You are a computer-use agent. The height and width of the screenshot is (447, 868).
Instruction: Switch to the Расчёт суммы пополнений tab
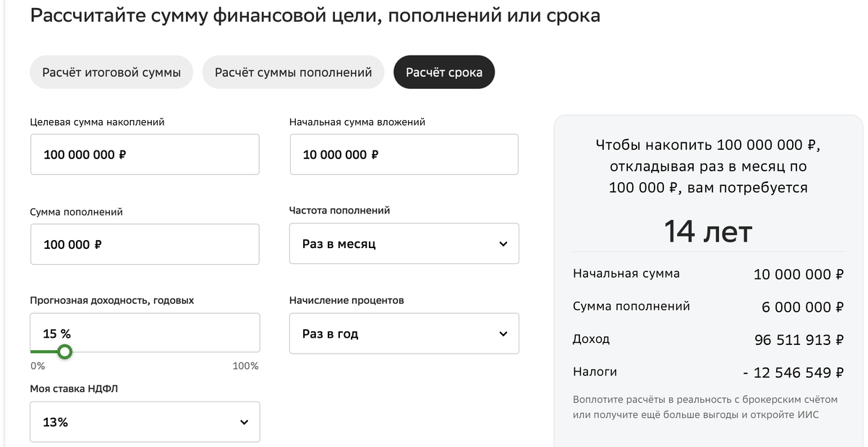(x=293, y=72)
